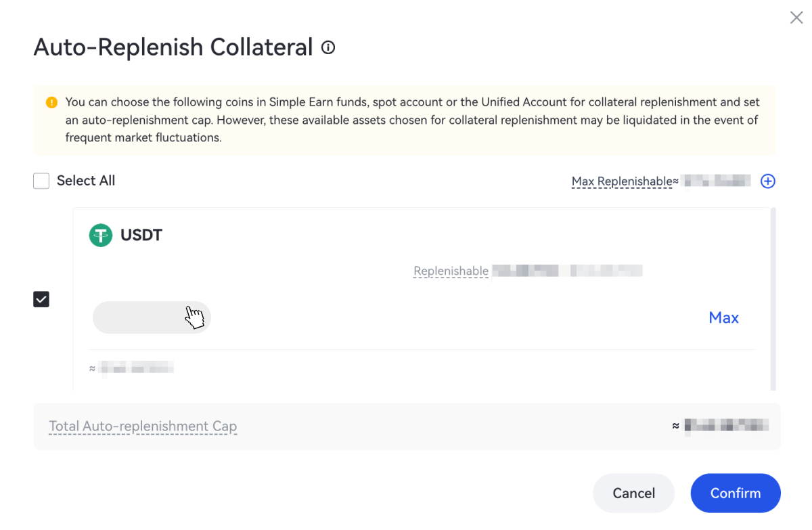Click the USDT coin name text
Screen dimensions: 812x530
pyautogui.click(x=141, y=236)
